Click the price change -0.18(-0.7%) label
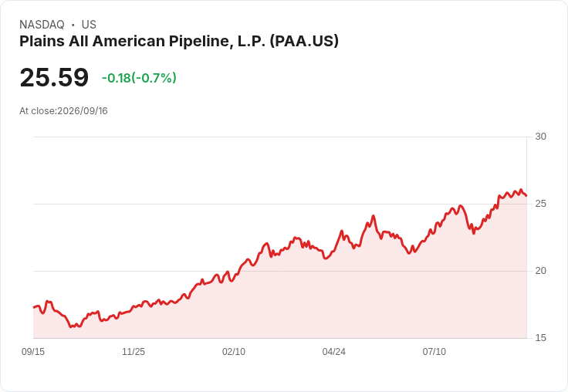The image size is (568, 392). pyautogui.click(x=139, y=78)
